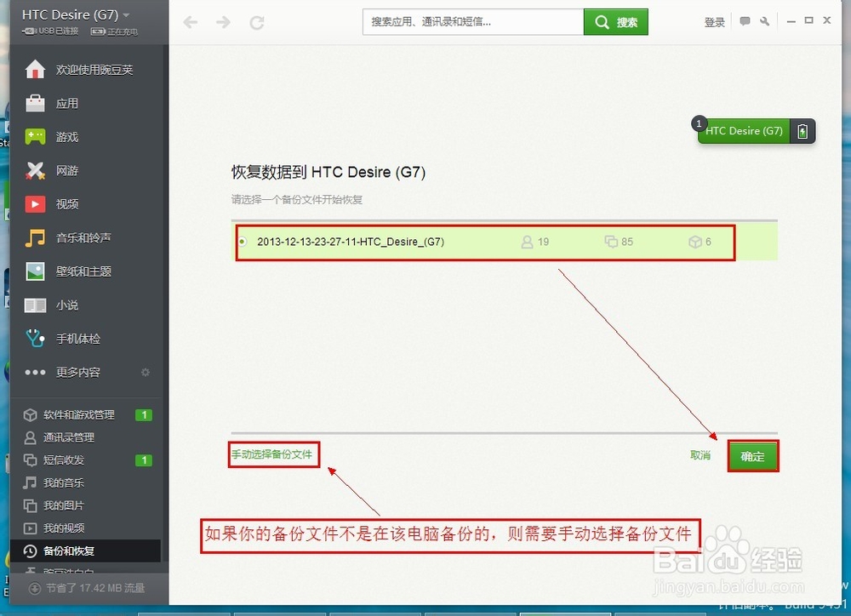851x616 pixels.
Task: Open the feedback speech bubble icon
Action: [x=745, y=22]
